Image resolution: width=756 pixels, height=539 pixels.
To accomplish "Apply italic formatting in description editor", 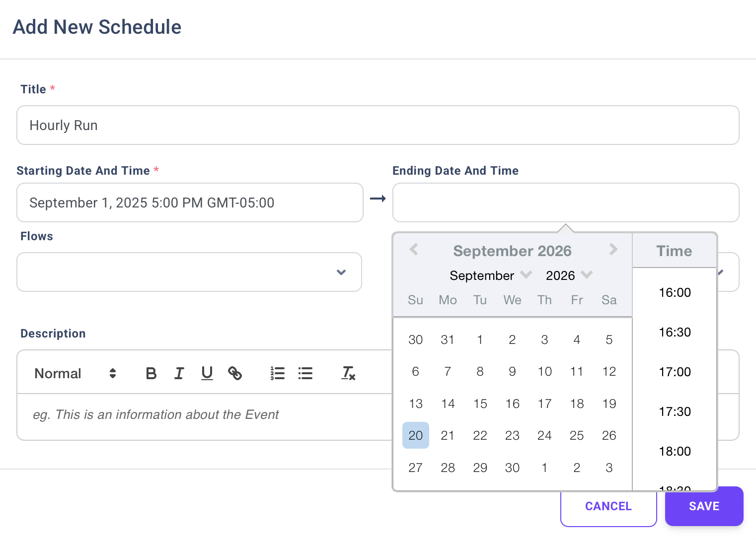I will pos(179,373).
